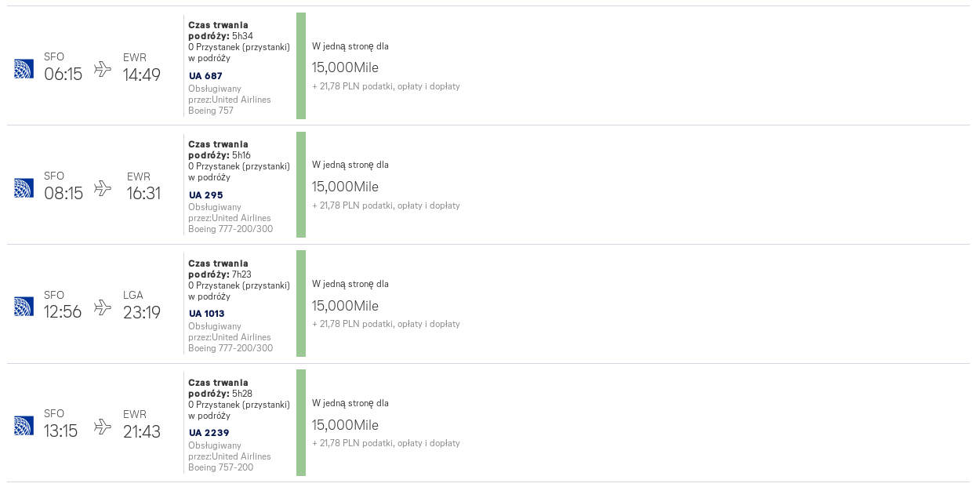The height and width of the screenshot is (487, 980).
Task: Click the United Airlines logo for flight UA 295
Action: tap(24, 188)
